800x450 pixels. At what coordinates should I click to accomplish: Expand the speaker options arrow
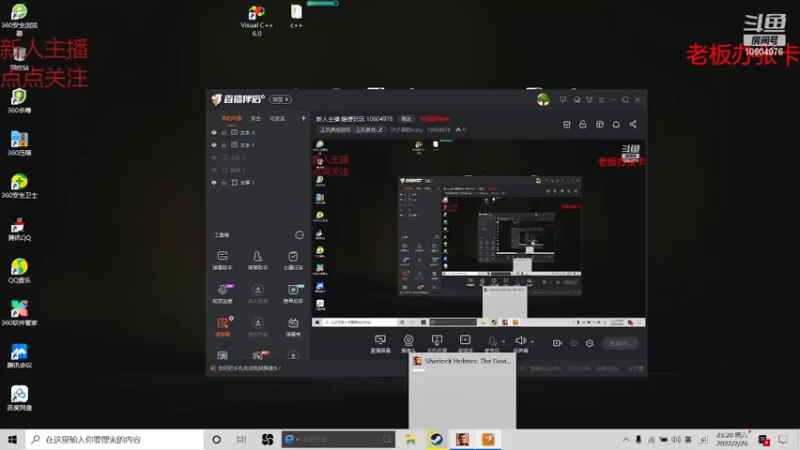[x=532, y=342]
